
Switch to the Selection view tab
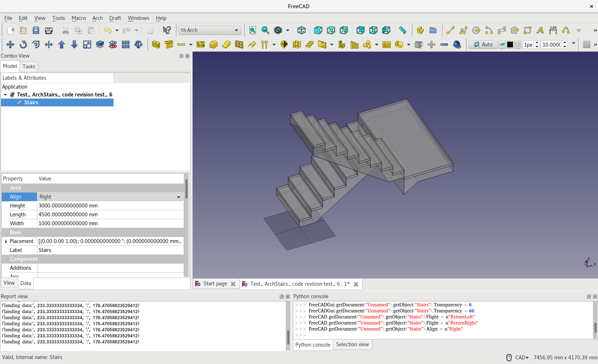352,344
